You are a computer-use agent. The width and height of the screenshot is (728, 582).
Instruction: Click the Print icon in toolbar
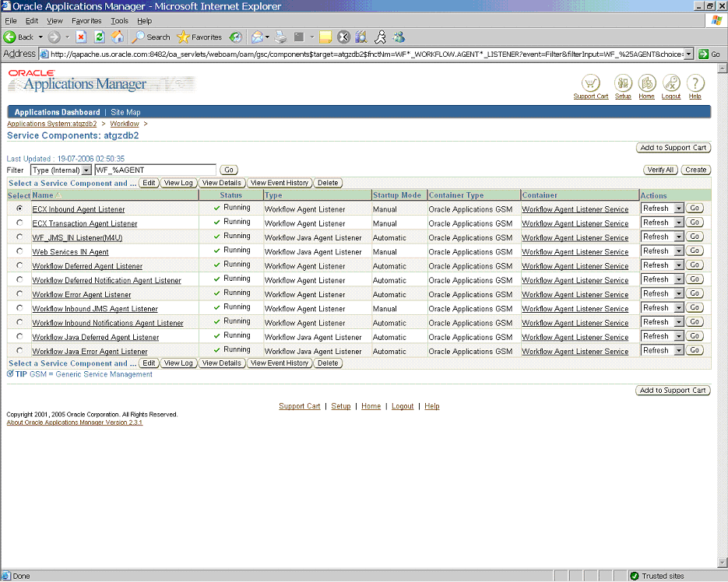coord(280,37)
